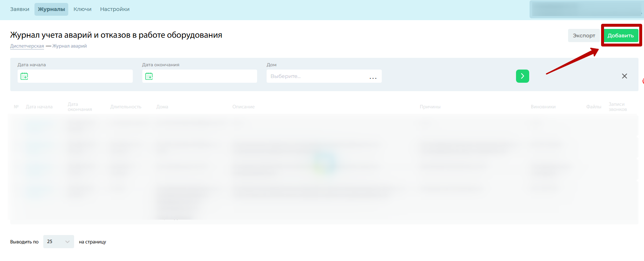Image resolution: width=644 pixels, height=261 pixels.
Task: Click the green Добавить button
Action: point(621,36)
